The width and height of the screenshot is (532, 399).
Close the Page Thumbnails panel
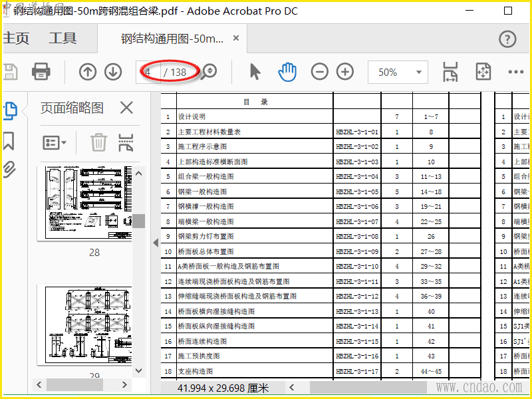126,108
